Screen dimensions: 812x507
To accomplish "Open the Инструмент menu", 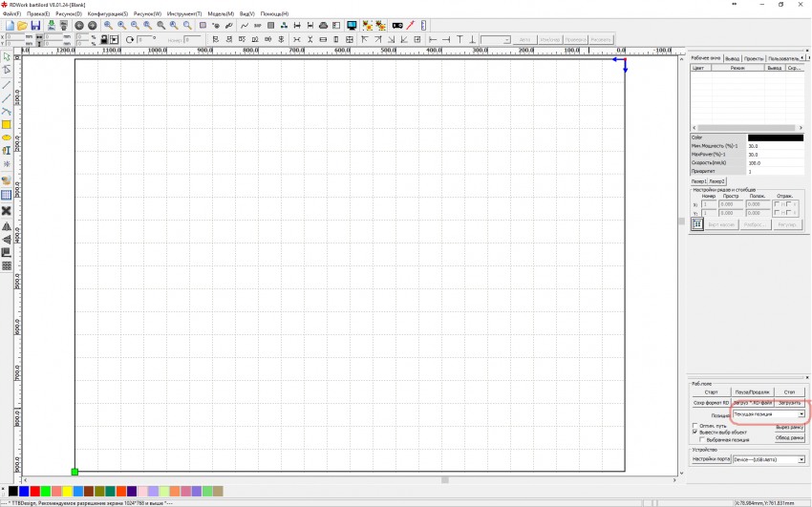I will (x=184, y=14).
